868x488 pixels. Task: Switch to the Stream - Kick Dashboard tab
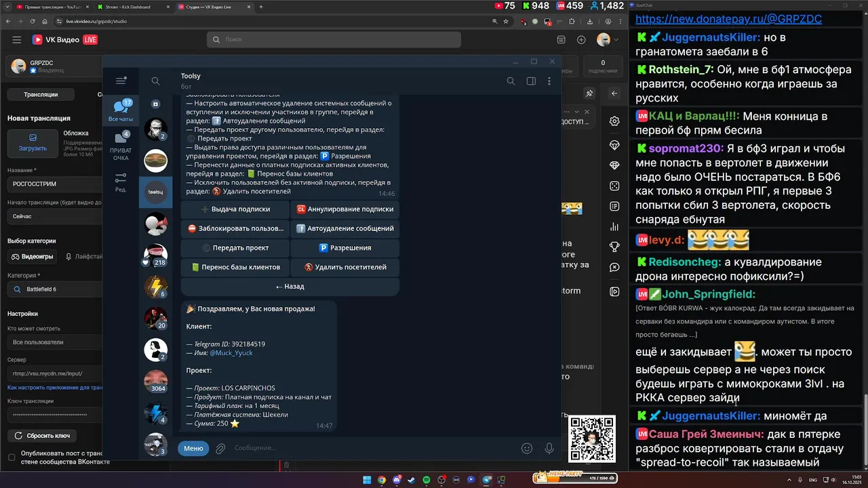coord(133,7)
